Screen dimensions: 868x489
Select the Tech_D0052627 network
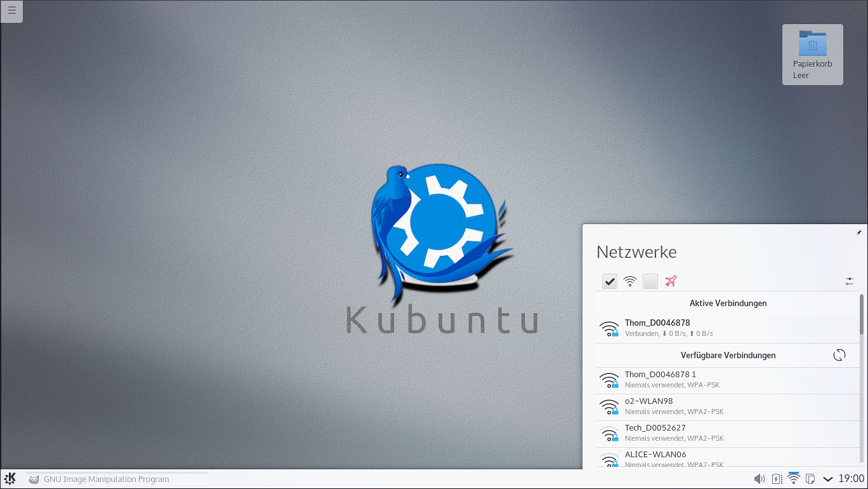[728, 433]
